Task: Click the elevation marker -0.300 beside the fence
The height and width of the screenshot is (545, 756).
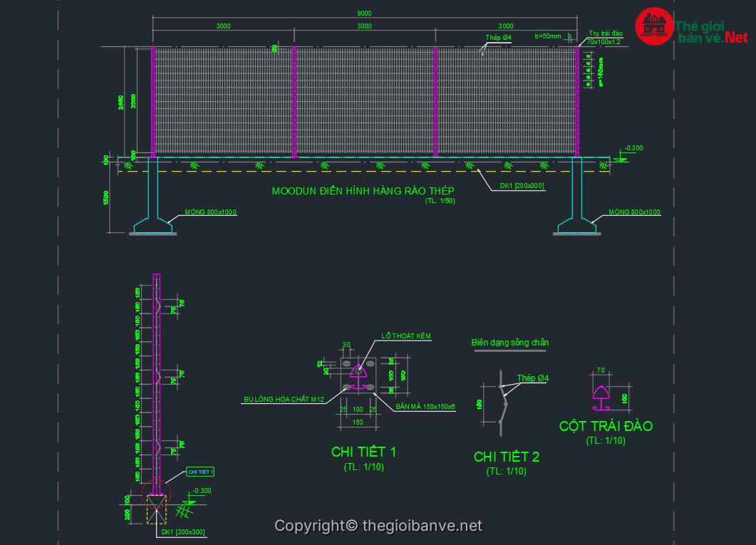Action: pyautogui.click(x=632, y=148)
